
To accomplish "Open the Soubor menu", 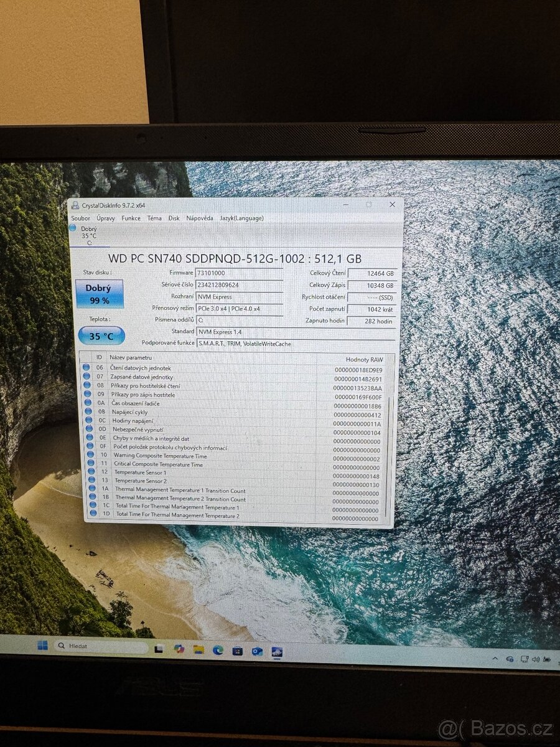I will [x=82, y=218].
